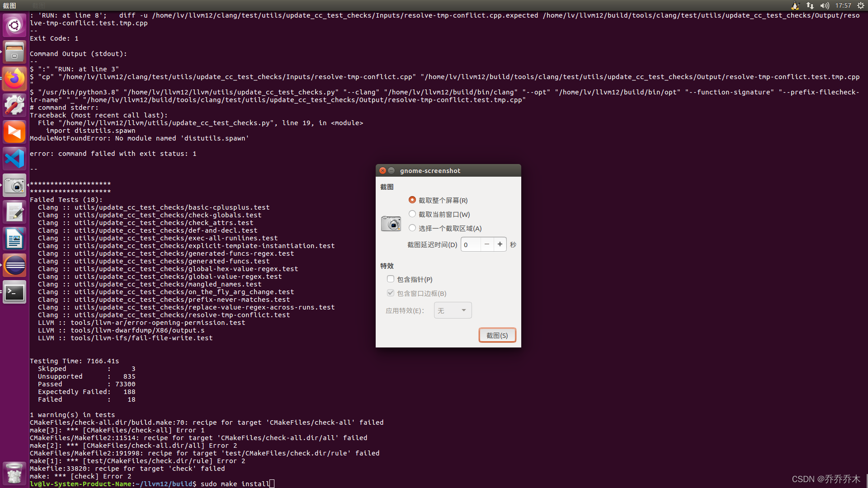Open system settings wrench-gear dock icon
This screenshot has height=488, width=868.
[14, 105]
